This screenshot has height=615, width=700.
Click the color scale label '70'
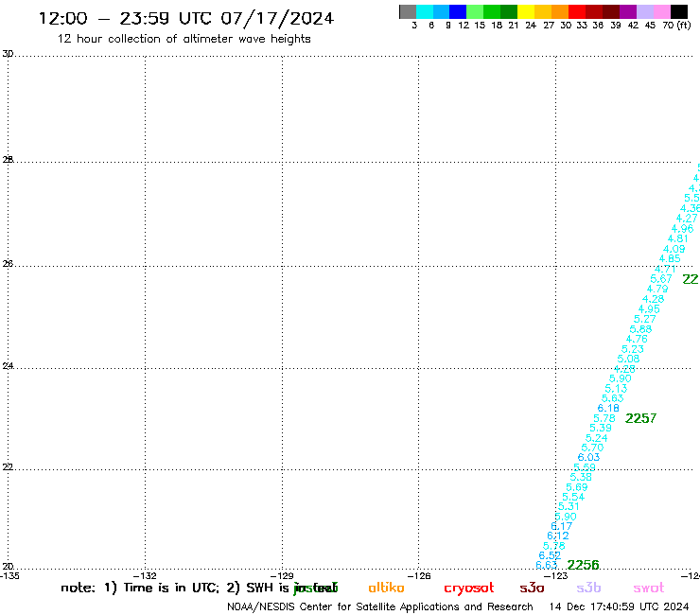(x=668, y=26)
